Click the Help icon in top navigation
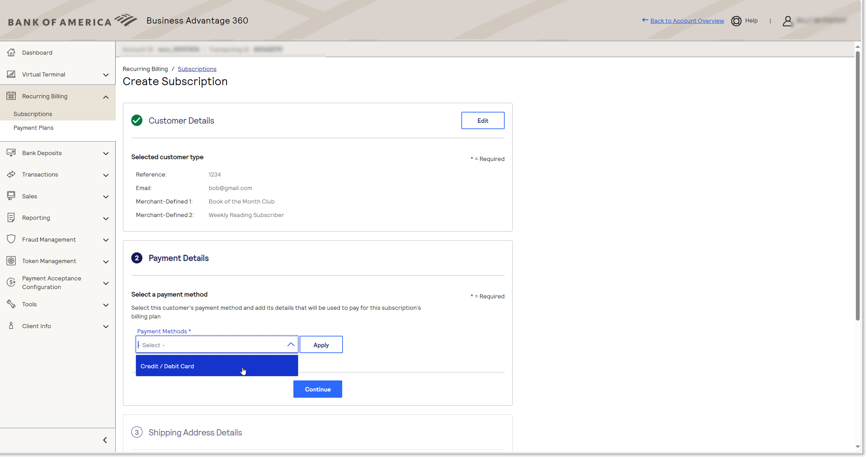This screenshot has width=868, height=459. (x=736, y=20)
